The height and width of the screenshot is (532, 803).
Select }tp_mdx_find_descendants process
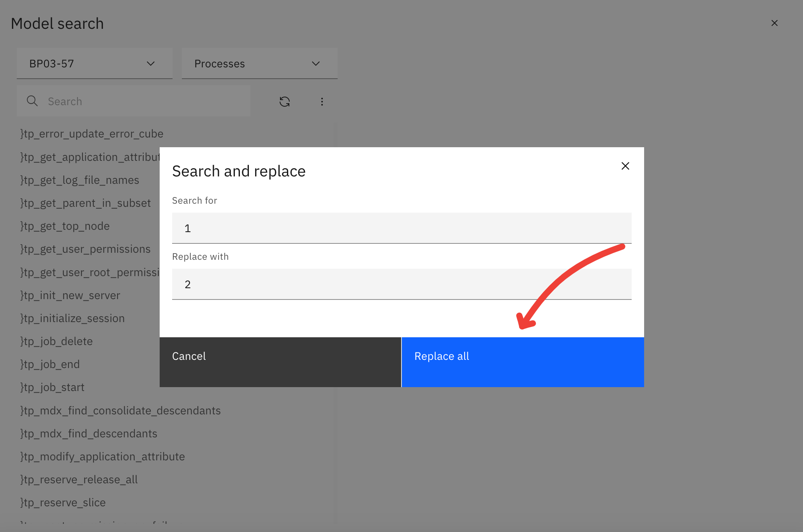coord(89,434)
